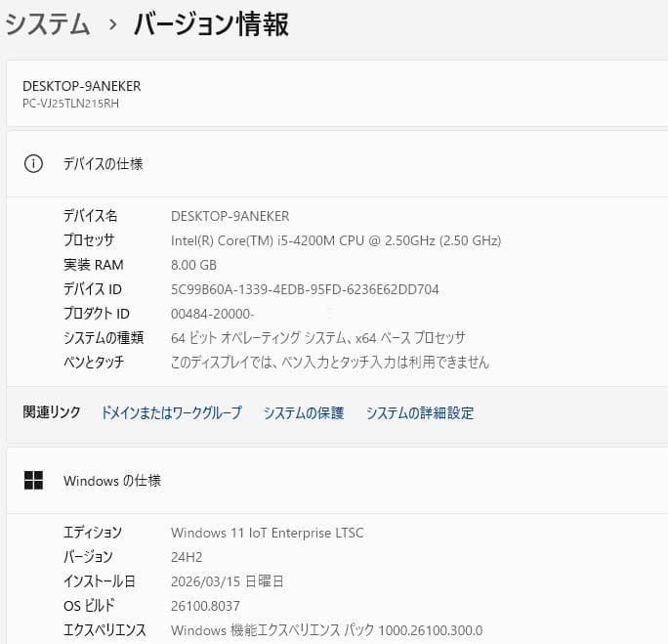This screenshot has width=668, height=644.
Task: Click the info icon beside デバイスの仕様
Action: pos(33,164)
